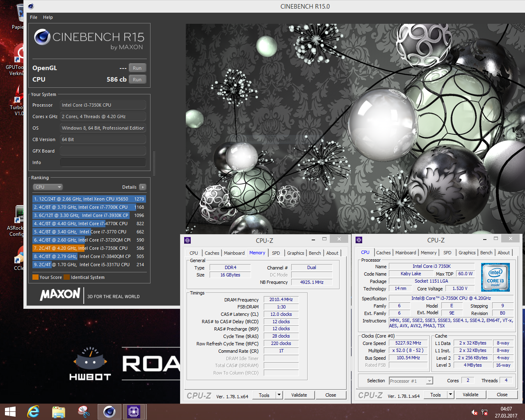The width and height of the screenshot is (525, 420).
Task: Click the HWBOT logo on desktop
Action: point(90,364)
